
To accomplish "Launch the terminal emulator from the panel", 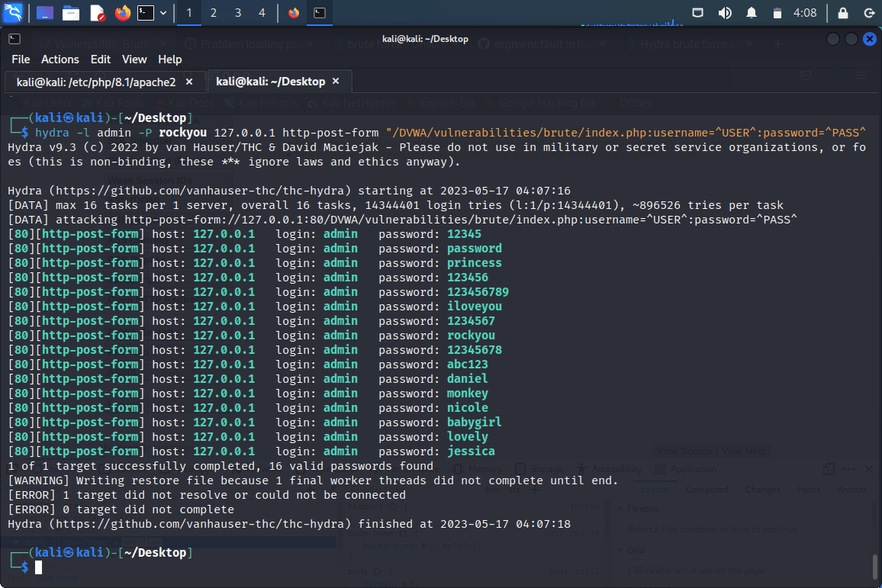I will click(x=146, y=12).
